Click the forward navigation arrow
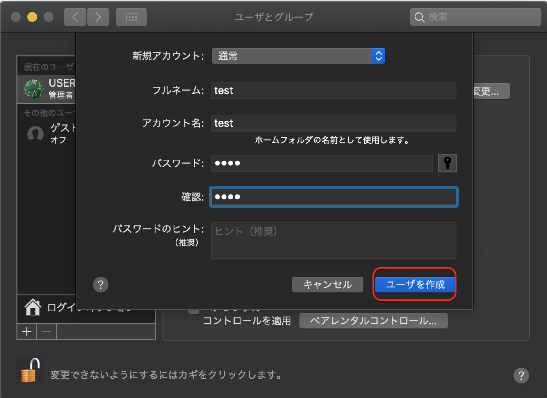Image resolution: width=547 pixels, height=398 pixels. tap(98, 17)
